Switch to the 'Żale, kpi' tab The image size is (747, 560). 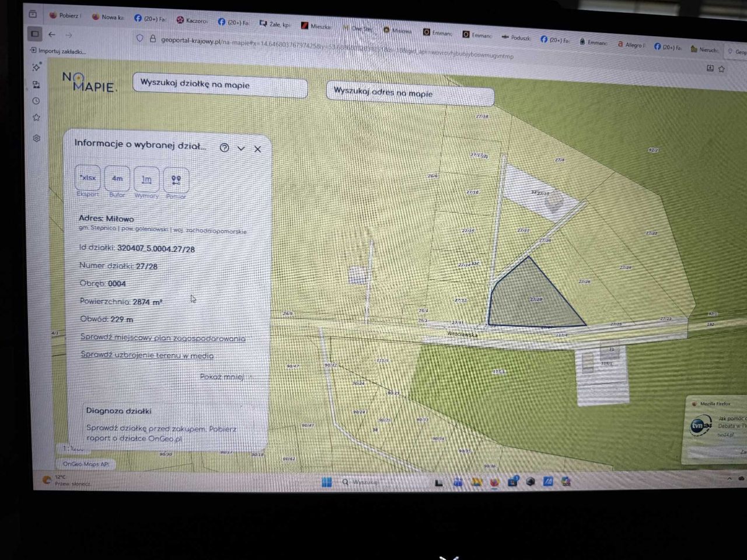tap(275, 24)
